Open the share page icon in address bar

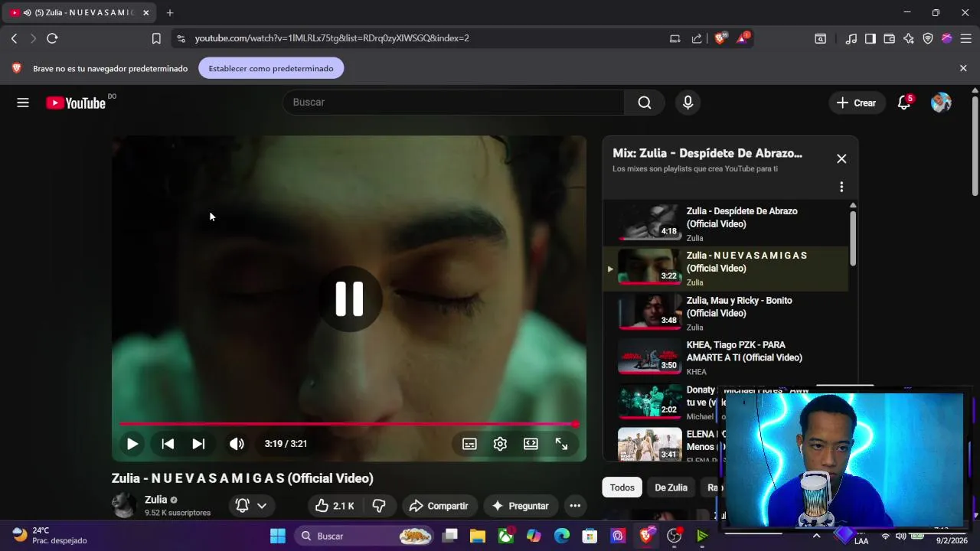click(x=697, y=38)
